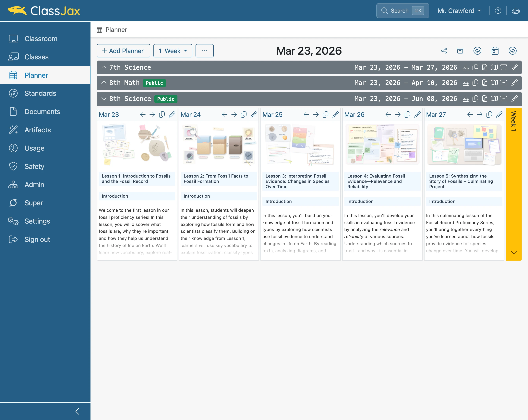Open the robot assistant icon in header

click(516, 11)
